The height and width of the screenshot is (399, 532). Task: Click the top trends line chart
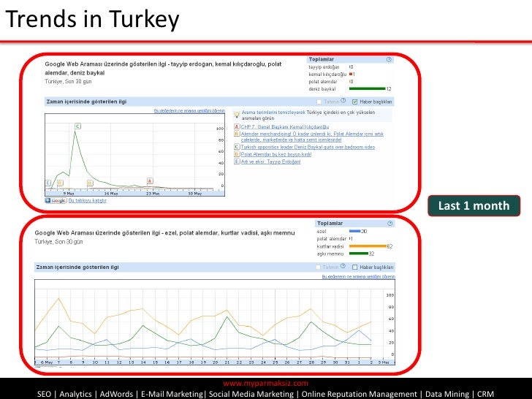coord(134,155)
